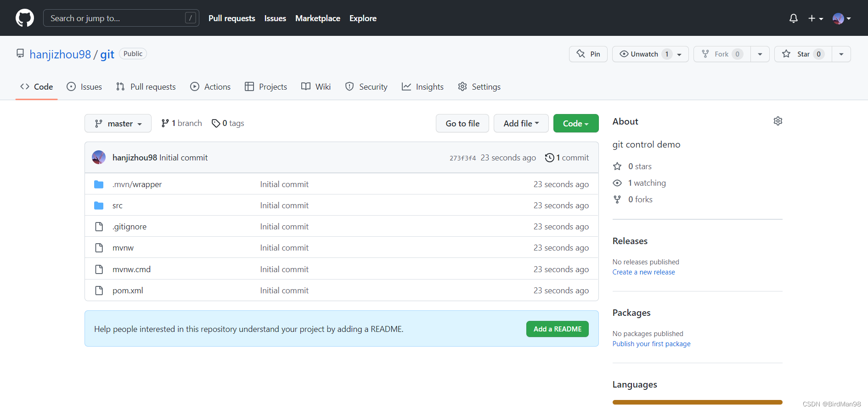The height and width of the screenshot is (411, 868).
Task: Expand the dropdown next to Star
Action: click(x=841, y=54)
